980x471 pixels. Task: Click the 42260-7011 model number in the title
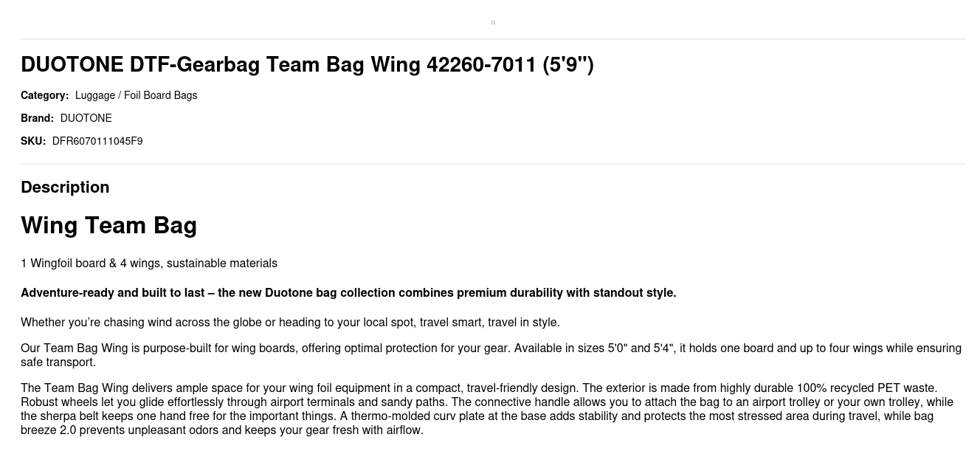(x=481, y=65)
